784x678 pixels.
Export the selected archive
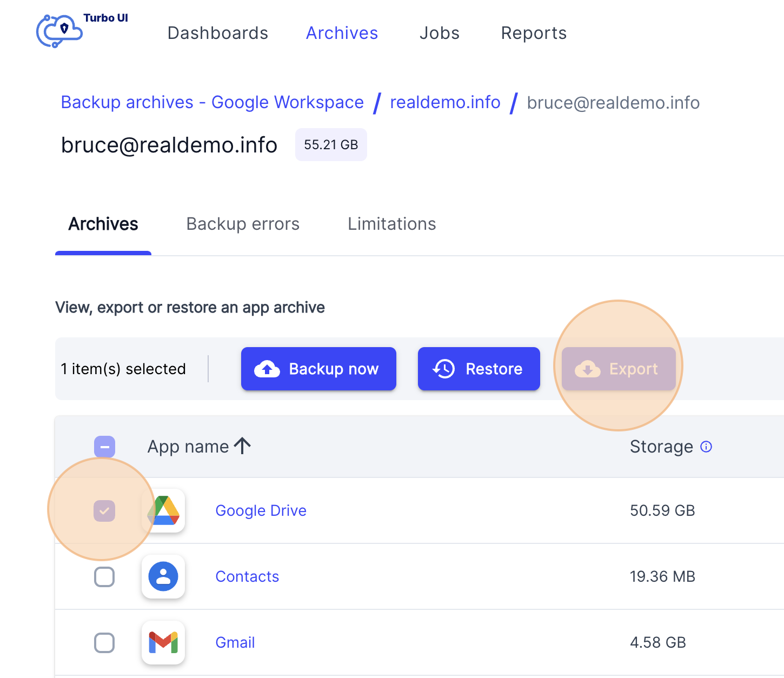point(619,369)
